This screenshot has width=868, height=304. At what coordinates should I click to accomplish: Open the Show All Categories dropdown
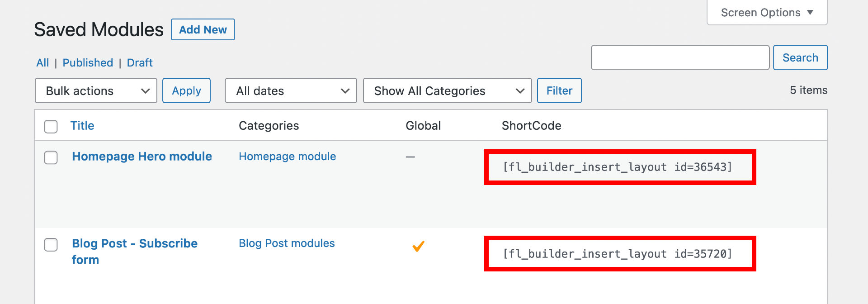[447, 90]
